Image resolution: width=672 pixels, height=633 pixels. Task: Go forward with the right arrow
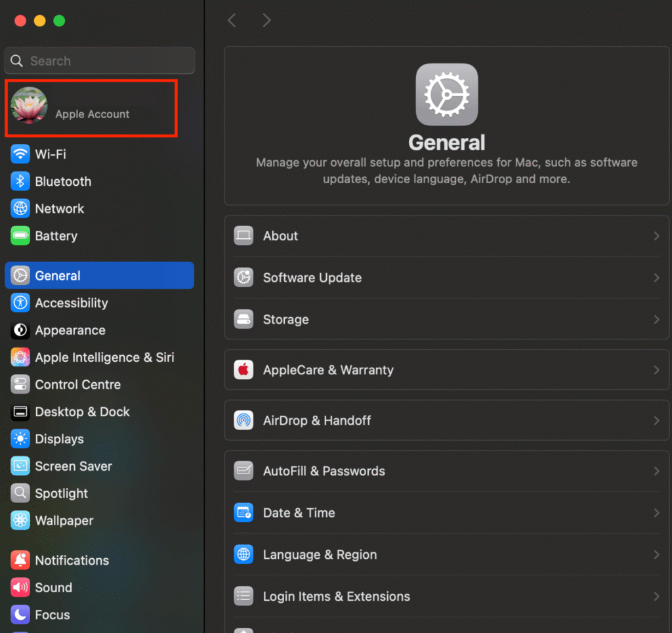point(266,20)
